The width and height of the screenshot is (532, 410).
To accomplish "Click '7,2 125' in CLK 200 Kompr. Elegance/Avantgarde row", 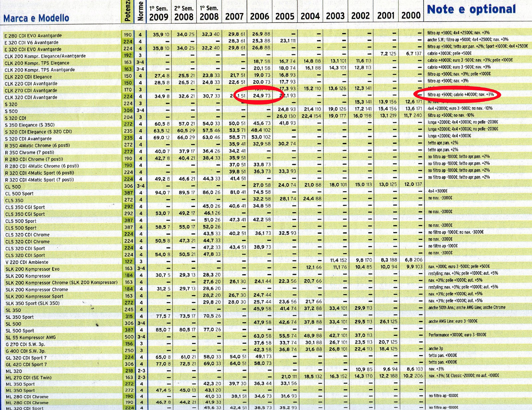I will pyautogui.click(x=389, y=54).
